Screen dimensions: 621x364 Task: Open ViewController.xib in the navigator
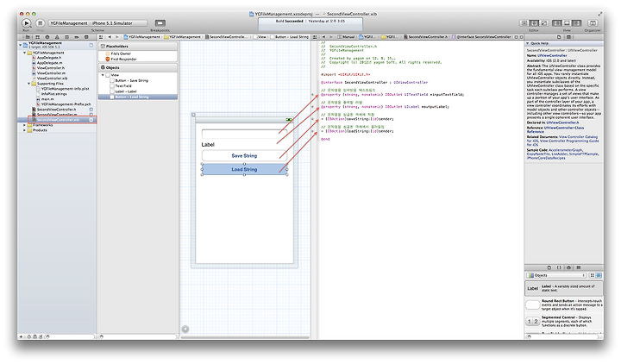pos(52,78)
